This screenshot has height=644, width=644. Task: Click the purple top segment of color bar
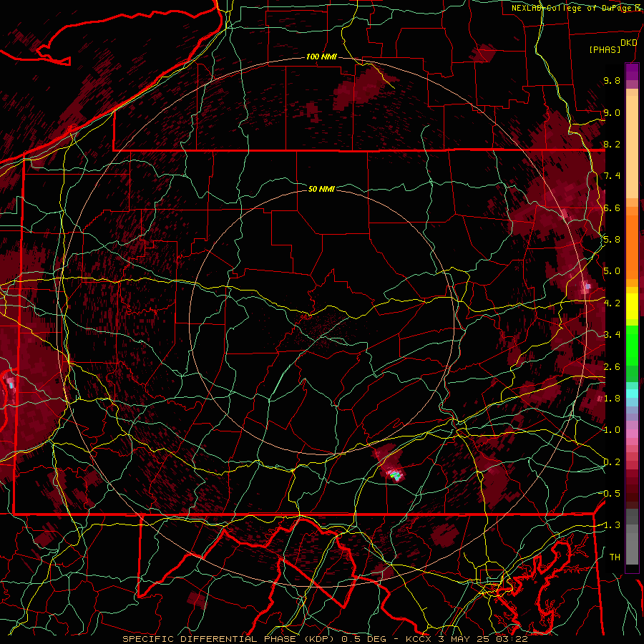pos(632,72)
